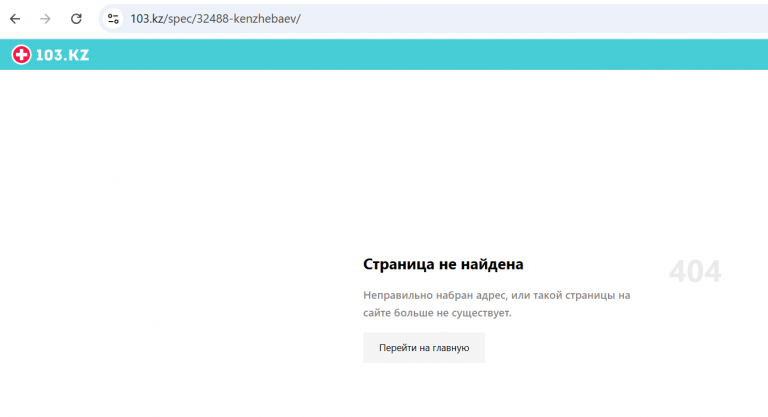This screenshot has height=417, width=768.
Task: Open site information icon in address bar
Action: click(113, 19)
